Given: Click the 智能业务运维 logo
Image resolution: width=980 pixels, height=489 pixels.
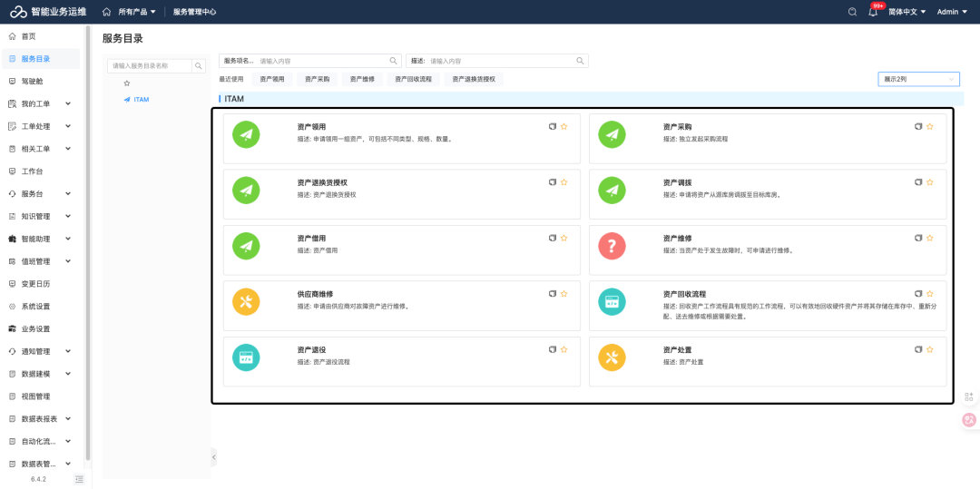Looking at the screenshot, I should point(47,12).
